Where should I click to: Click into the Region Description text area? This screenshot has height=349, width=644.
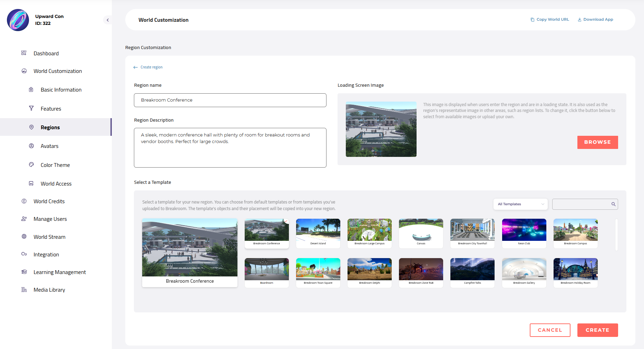230,148
